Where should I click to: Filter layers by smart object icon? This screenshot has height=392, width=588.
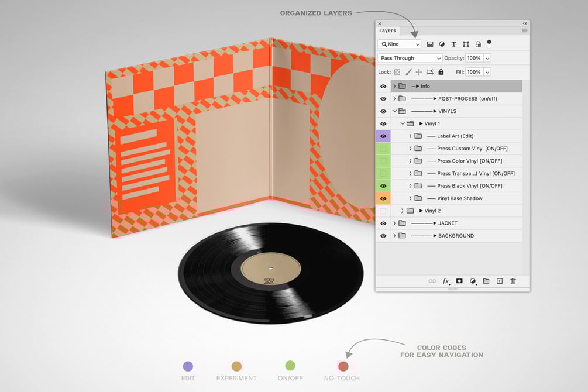tap(478, 44)
